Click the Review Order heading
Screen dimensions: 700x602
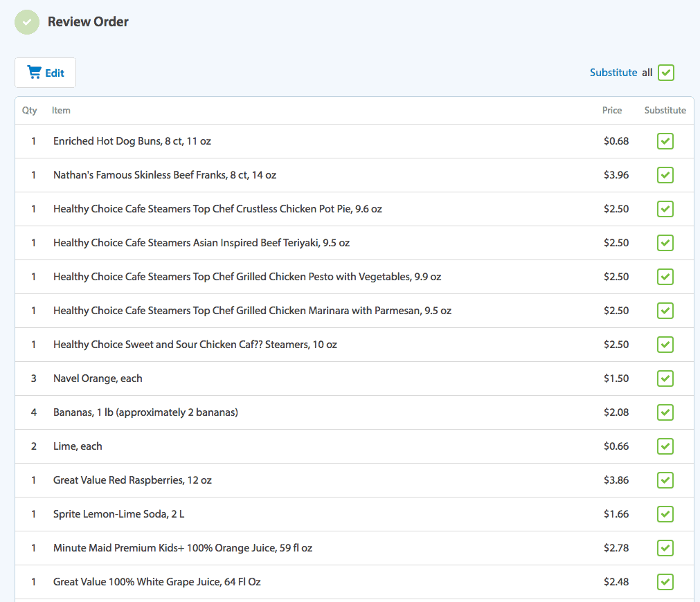click(88, 22)
